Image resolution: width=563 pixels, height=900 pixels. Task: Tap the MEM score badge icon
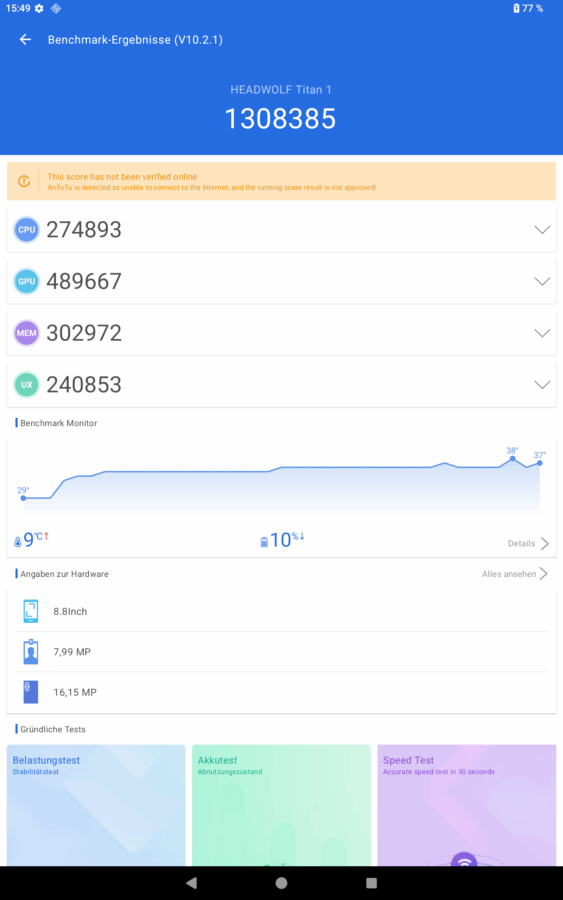click(x=26, y=333)
